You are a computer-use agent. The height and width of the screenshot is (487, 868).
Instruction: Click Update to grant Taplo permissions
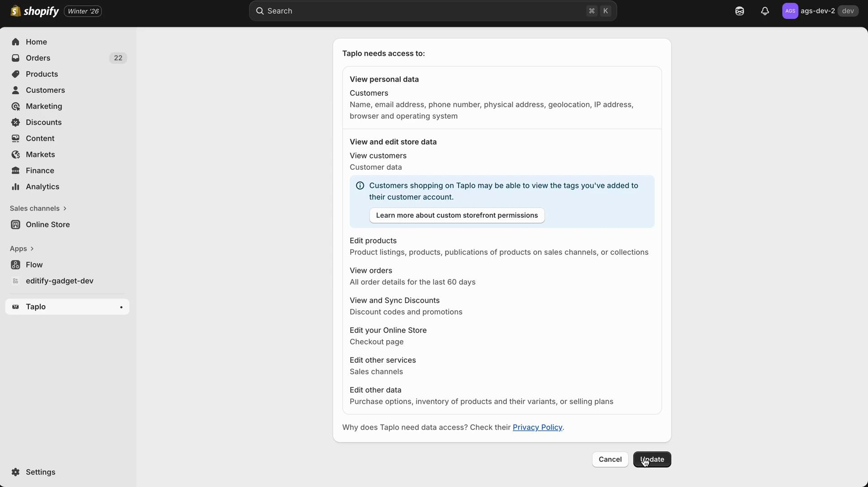point(651,459)
